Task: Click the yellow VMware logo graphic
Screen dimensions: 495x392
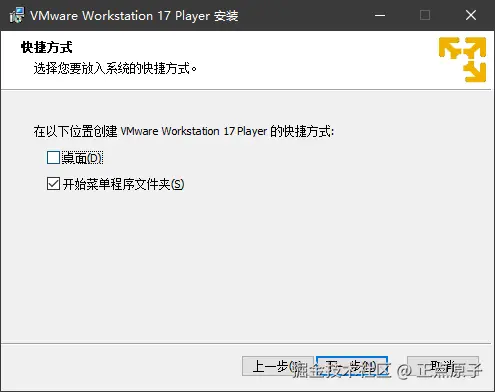Action: coord(462,59)
